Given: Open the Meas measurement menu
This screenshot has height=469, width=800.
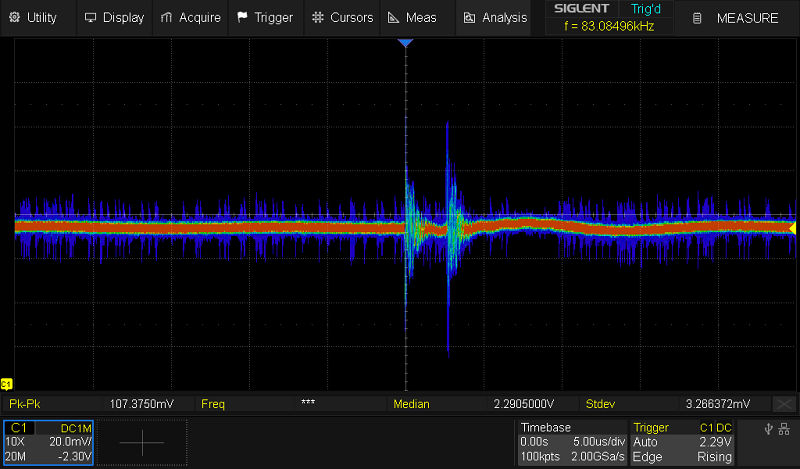Looking at the screenshot, I should tap(413, 17).
